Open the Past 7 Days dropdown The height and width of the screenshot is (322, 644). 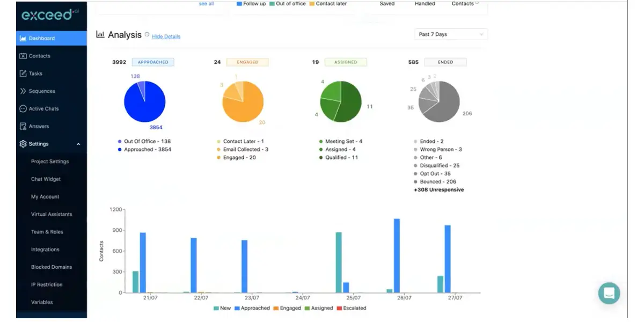[x=451, y=34]
